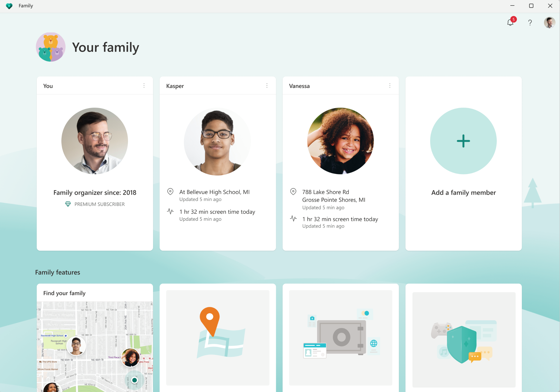Click the screen time activity icon on Vanessa's card
560x392 pixels.
point(293,219)
